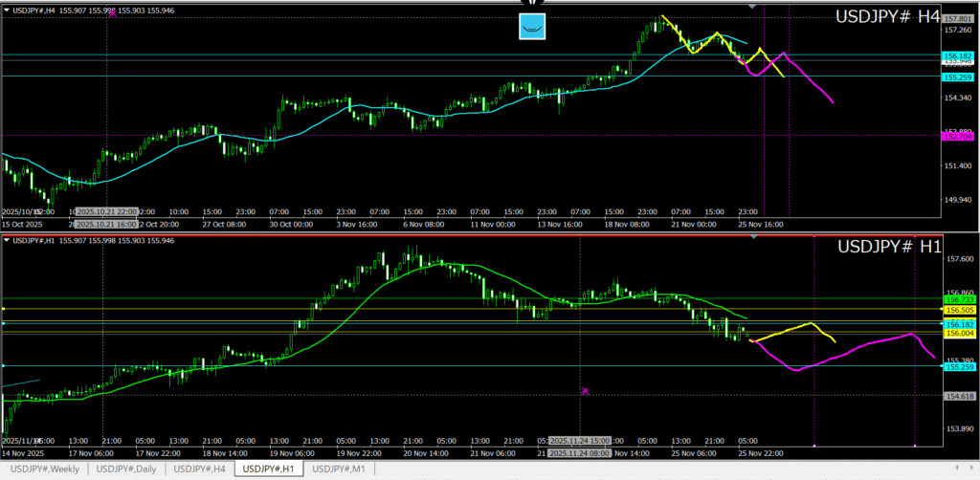Click the magenta X marker in H4 chart

coord(112,13)
